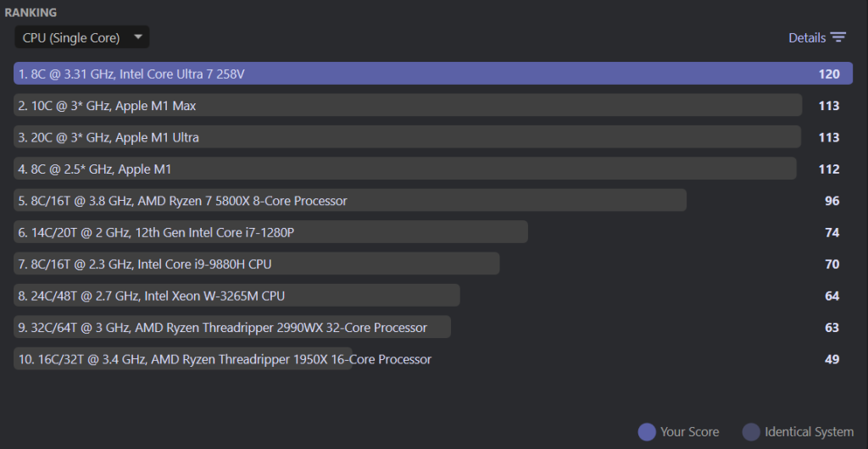This screenshot has height=449, width=868.
Task: Click the dropdown arrow beside CPU (Single Core)
Action: (137, 37)
